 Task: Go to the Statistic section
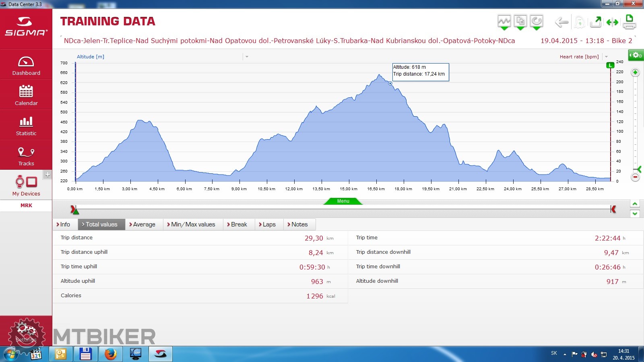click(26, 125)
